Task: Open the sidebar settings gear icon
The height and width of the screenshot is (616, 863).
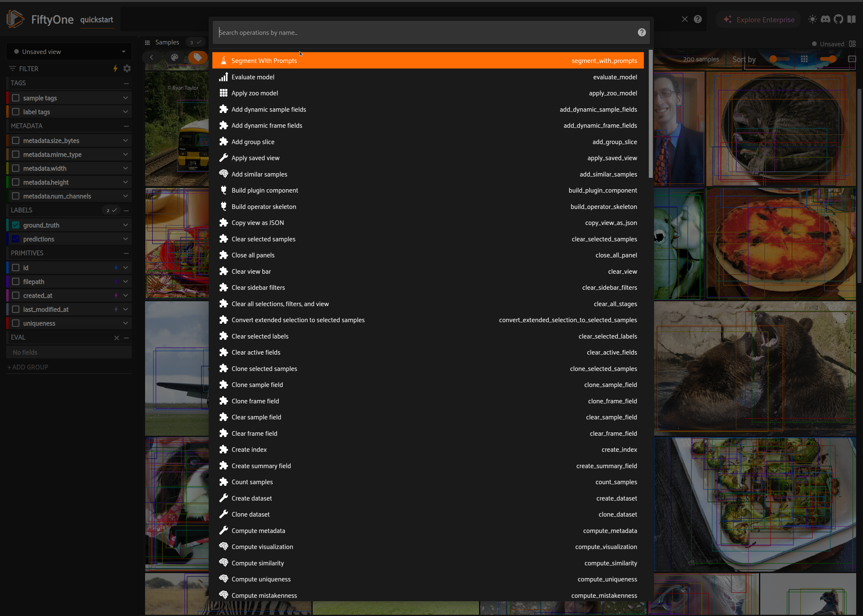Action: (127, 69)
